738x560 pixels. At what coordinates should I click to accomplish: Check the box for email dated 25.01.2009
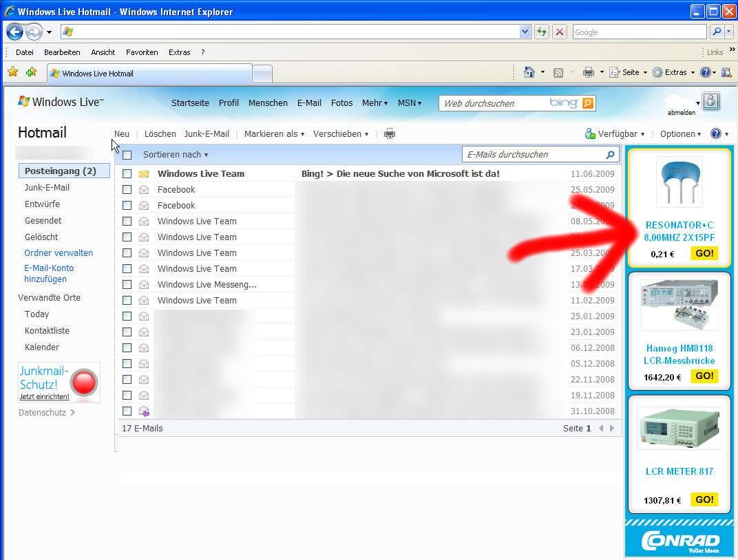coord(127,316)
